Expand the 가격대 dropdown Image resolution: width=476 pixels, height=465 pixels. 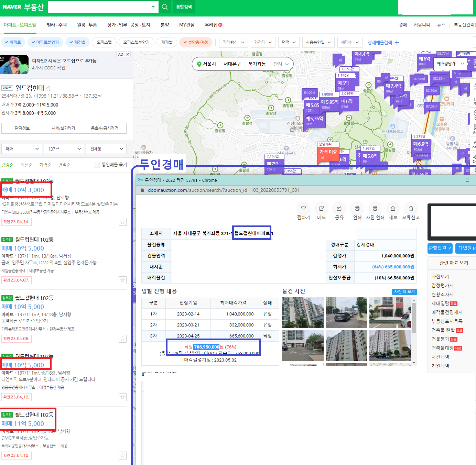click(x=263, y=42)
